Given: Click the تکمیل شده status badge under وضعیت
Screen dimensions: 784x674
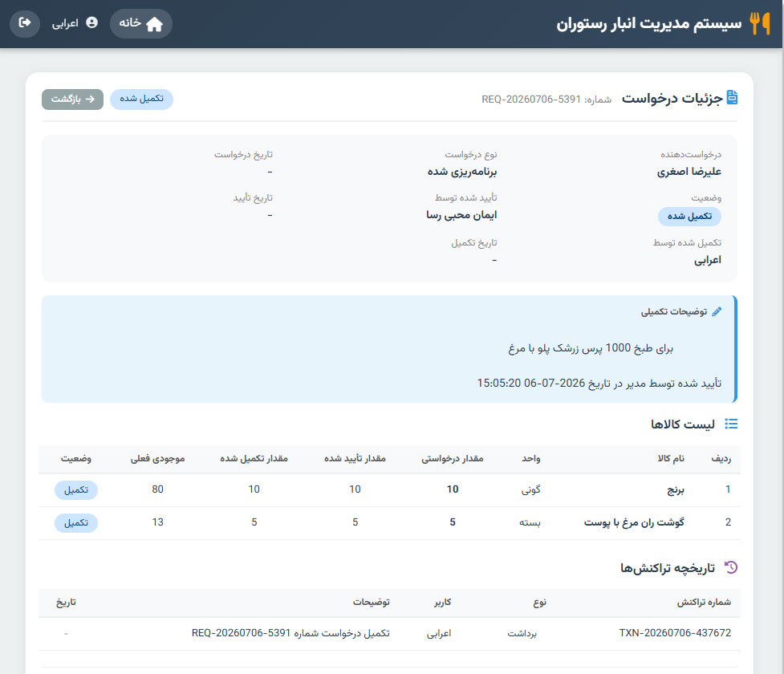Looking at the screenshot, I should click(x=689, y=216).
